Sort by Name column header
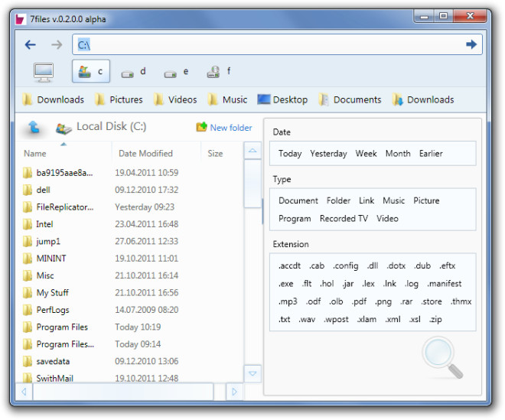 34,154
